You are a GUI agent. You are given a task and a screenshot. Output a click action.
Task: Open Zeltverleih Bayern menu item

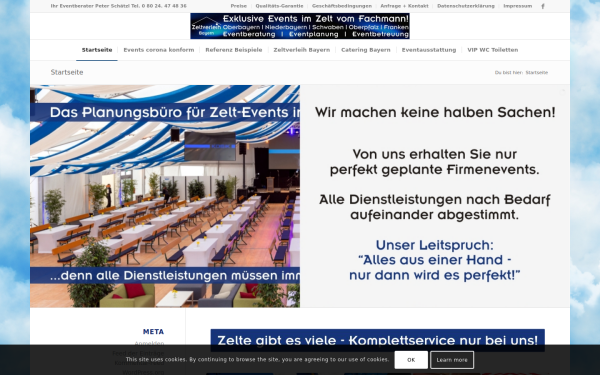point(302,50)
